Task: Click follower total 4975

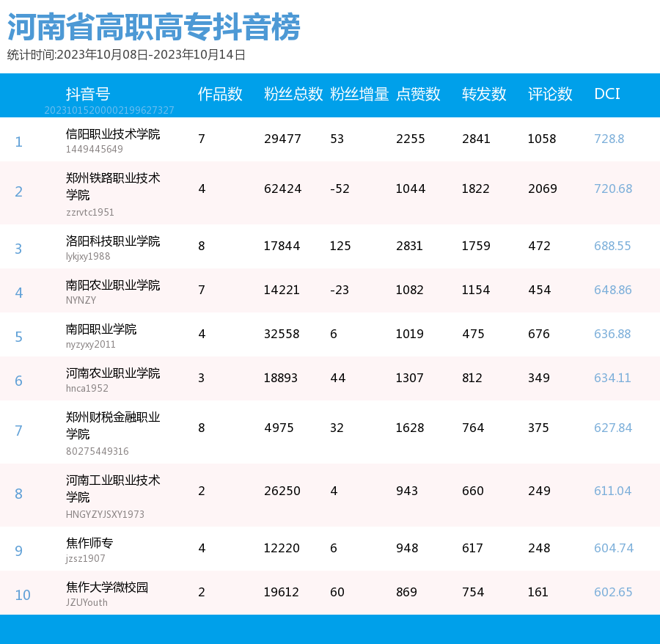Action: [x=279, y=428]
